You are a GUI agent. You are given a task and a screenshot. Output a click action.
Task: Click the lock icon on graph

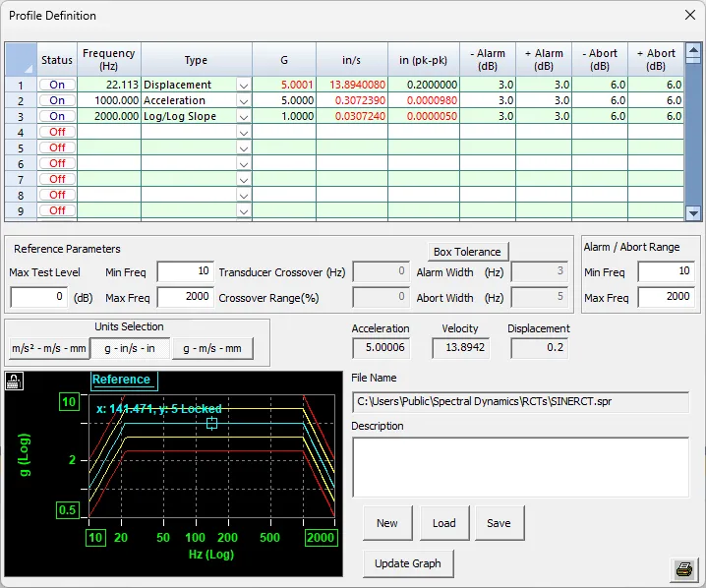pyautogui.click(x=15, y=379)
